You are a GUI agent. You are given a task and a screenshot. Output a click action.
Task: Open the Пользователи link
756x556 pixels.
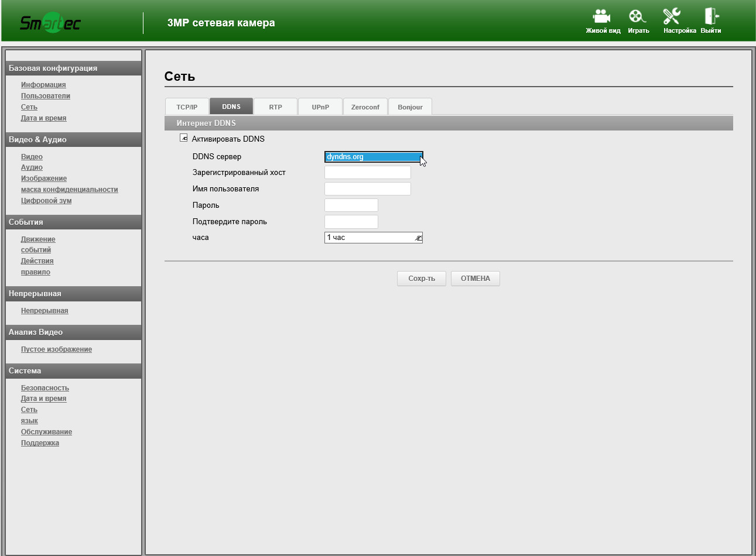[x=46, y=96]
